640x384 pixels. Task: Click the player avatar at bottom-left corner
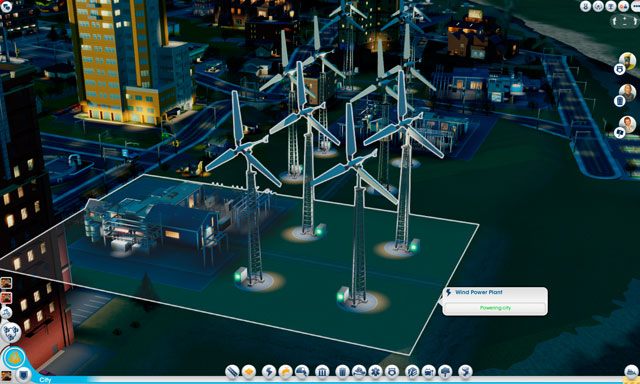tap(6, 376)
